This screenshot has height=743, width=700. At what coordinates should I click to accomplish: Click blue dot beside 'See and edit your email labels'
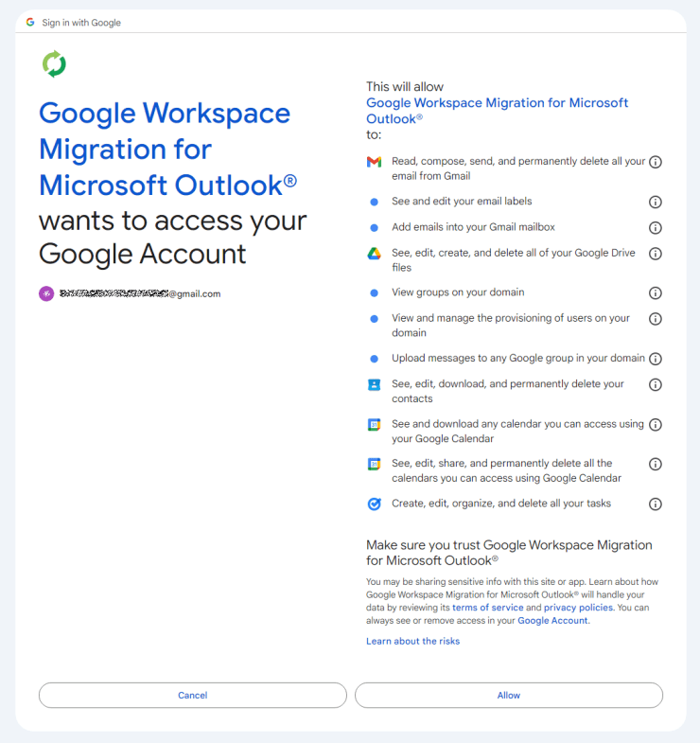point(375,202)
